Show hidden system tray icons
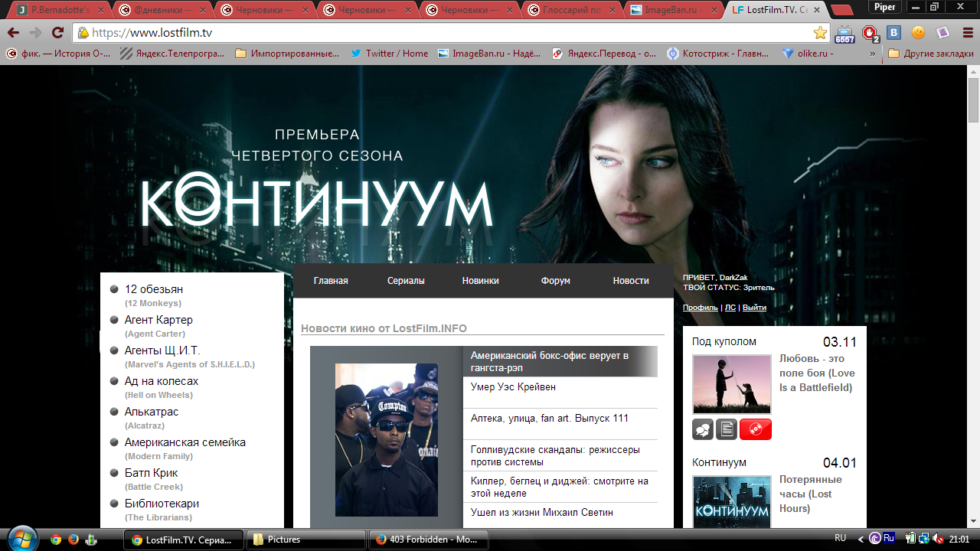 [x=860, y=539]
